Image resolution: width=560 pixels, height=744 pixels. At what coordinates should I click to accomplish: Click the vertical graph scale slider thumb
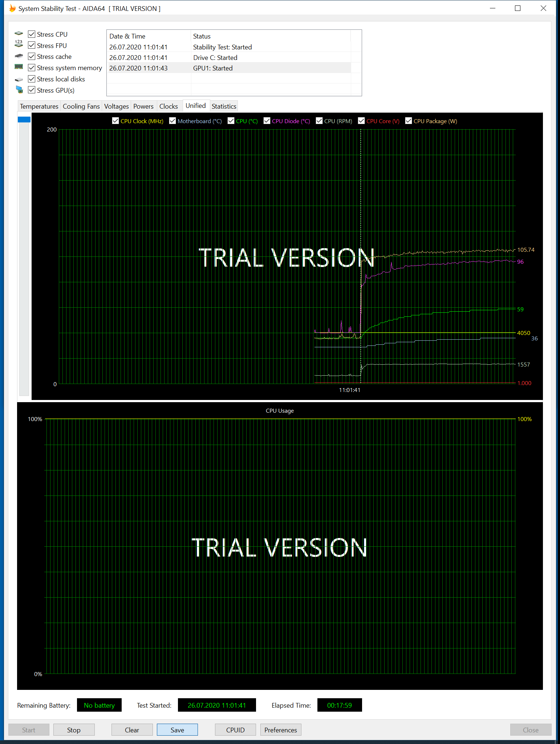24,120
